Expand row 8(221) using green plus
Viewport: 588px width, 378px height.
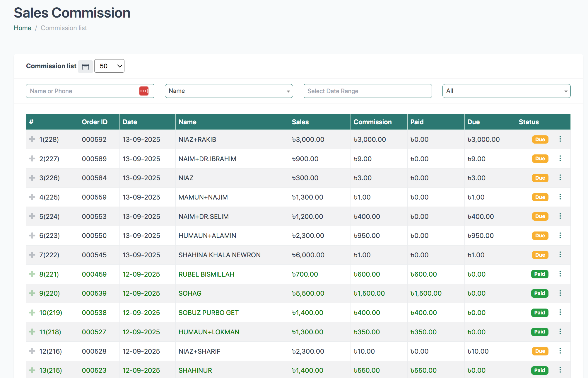coord(32,274)
